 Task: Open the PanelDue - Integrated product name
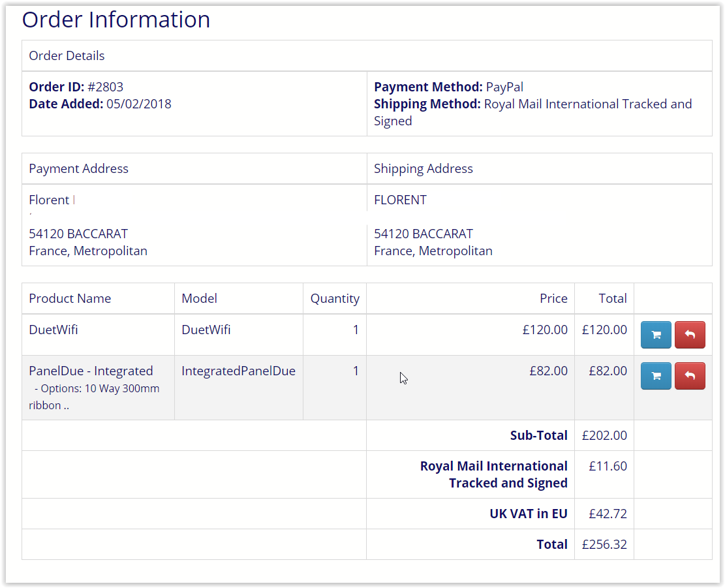pyautogui.click(x=91, y=371)
